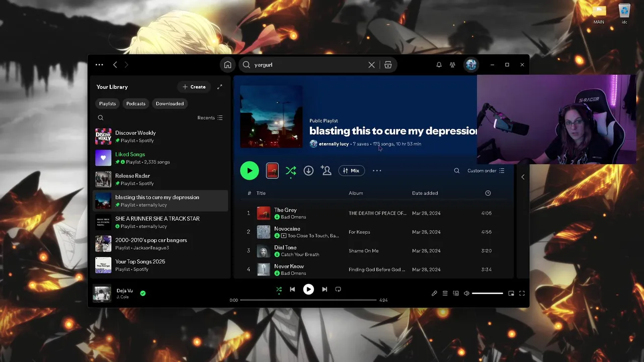644x362 pixels.
Task: Open the play queue
Action: pos(445,294)
